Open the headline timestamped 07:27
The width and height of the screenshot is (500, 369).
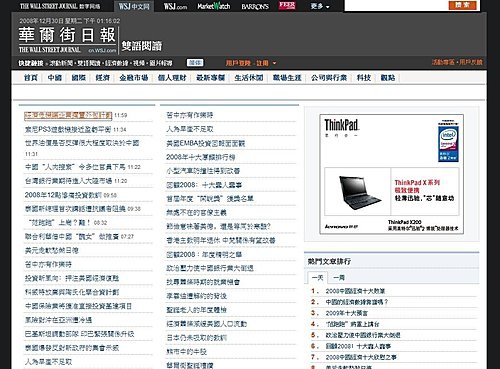pyautogui.click(x=72, y=236)
